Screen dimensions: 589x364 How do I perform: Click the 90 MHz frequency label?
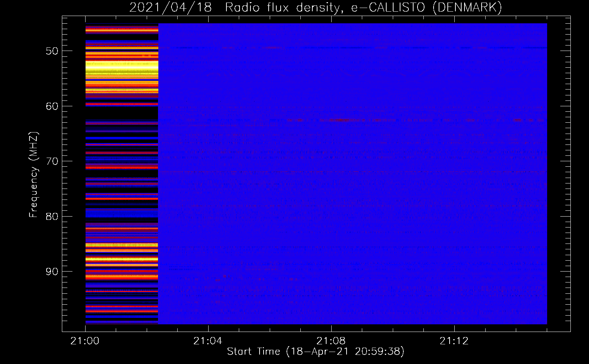point(52,272)
